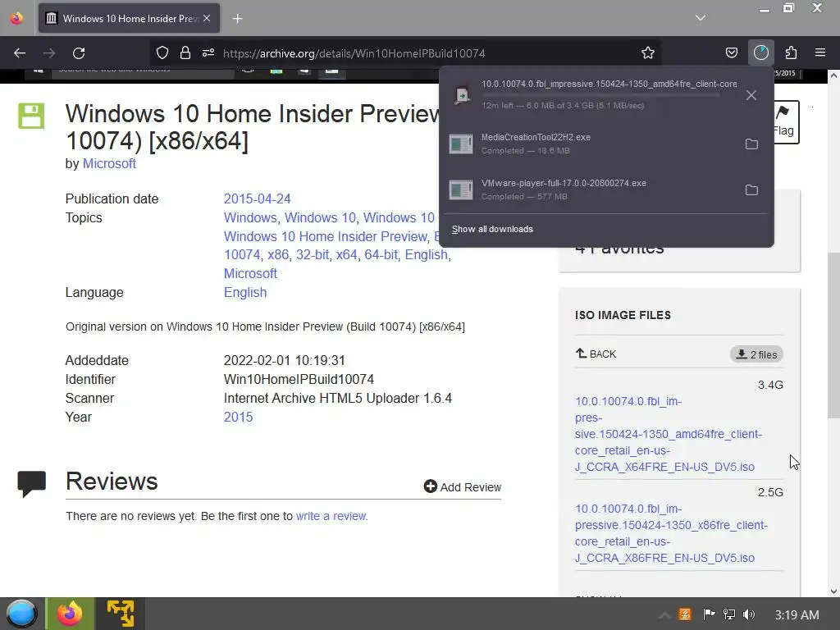Image resolution: width=840 pixels, height=630 pixels.
Task: Open publication date 2015-04-24 link
Action: 257,199
